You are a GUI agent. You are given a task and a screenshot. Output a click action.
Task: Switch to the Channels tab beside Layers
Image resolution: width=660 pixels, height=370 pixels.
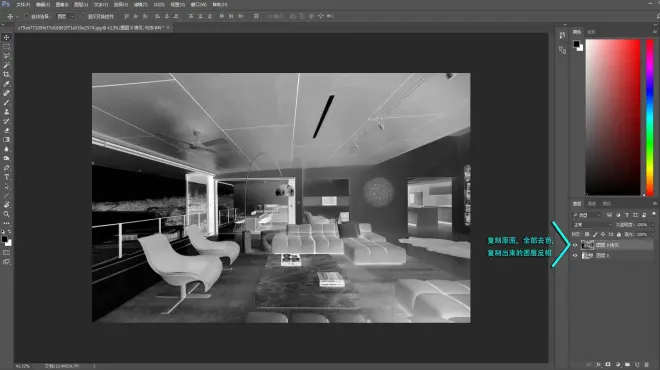click(x=592, y=204)
